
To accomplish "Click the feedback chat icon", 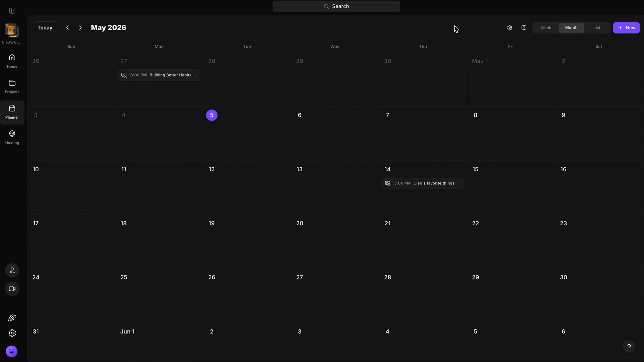I will tap(524, 28).
